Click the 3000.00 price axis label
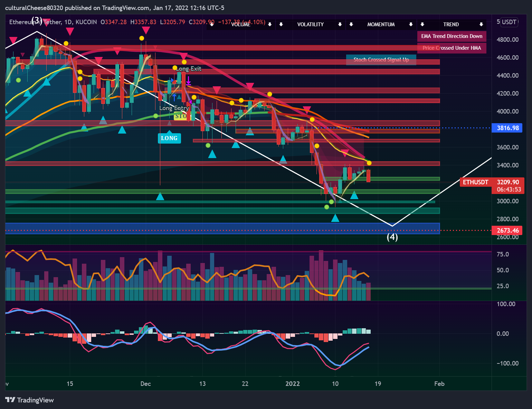Image resolution: width=532 pixels, height=409 pixels. tap(507, 201)
